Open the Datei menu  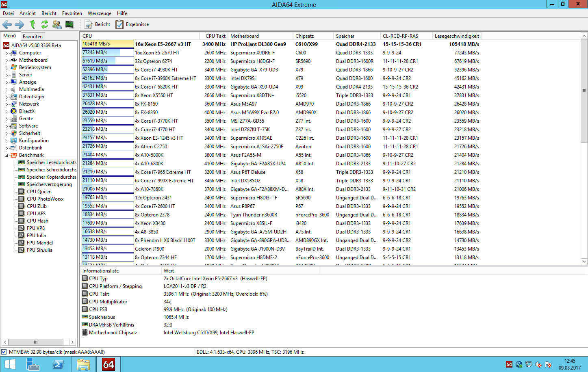coord(8,13)
